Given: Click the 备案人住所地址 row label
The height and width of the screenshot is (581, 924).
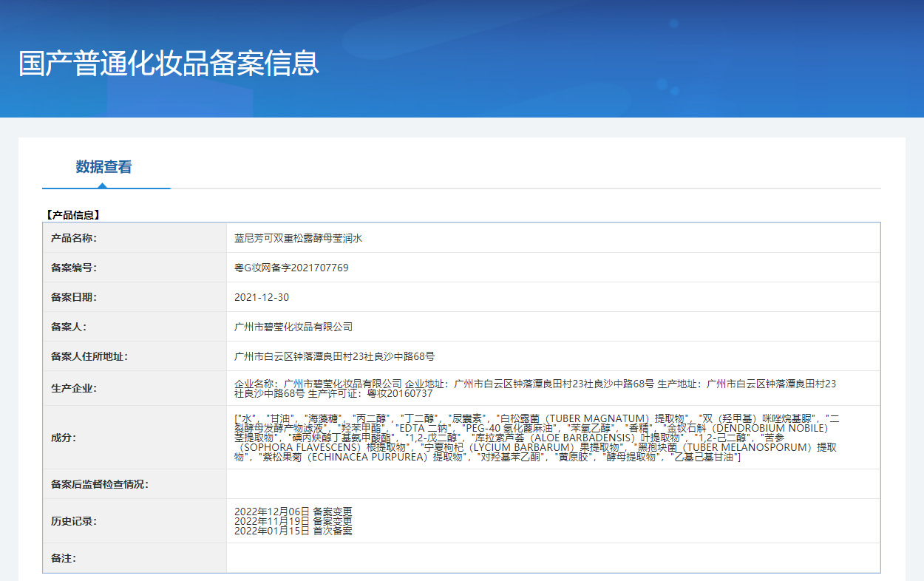Looking at the screenshot, I should pos(89,356).
